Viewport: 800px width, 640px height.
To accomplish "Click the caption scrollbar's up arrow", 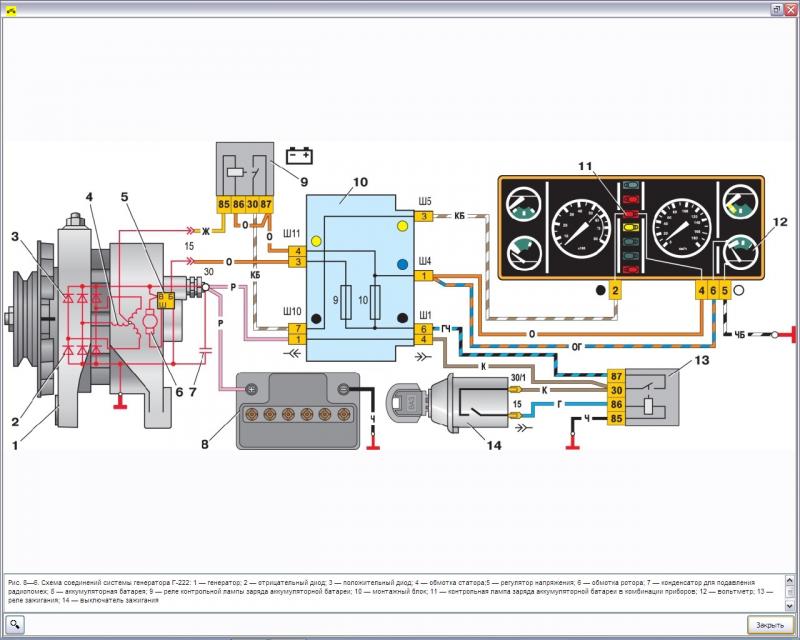I will click(789, 580).
